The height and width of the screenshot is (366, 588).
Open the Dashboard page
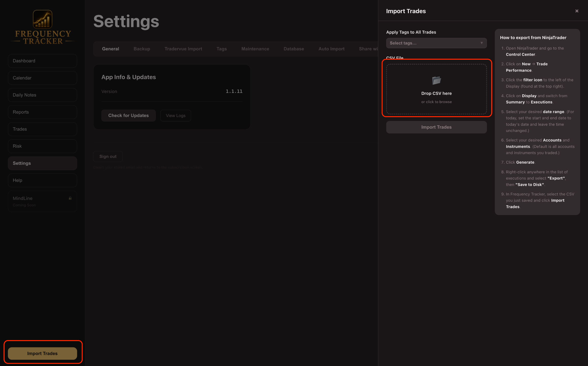click(x=42, y=61)
